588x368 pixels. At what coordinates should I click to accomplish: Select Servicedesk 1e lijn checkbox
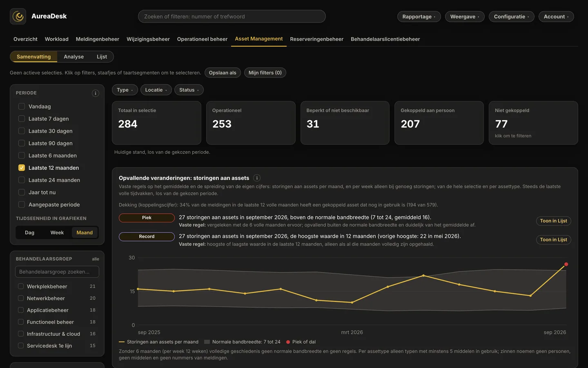coord(21,346)
